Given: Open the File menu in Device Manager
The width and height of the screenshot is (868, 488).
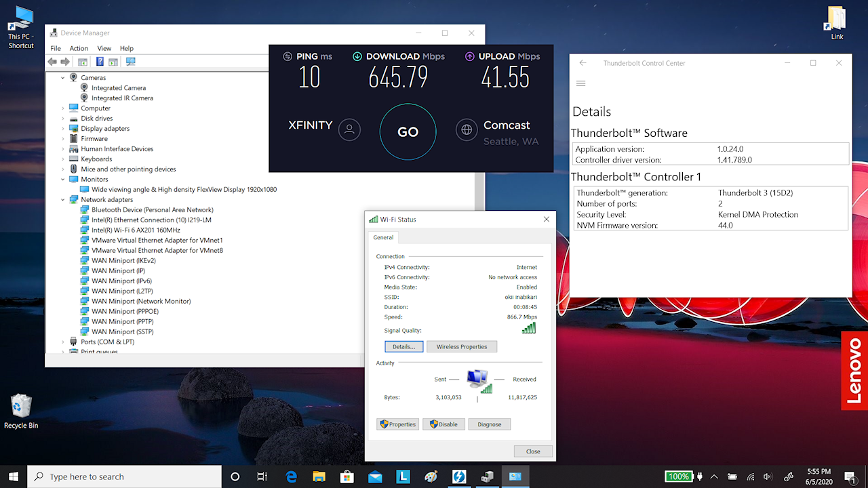Looking at the screenshot, I should [56, 48].
